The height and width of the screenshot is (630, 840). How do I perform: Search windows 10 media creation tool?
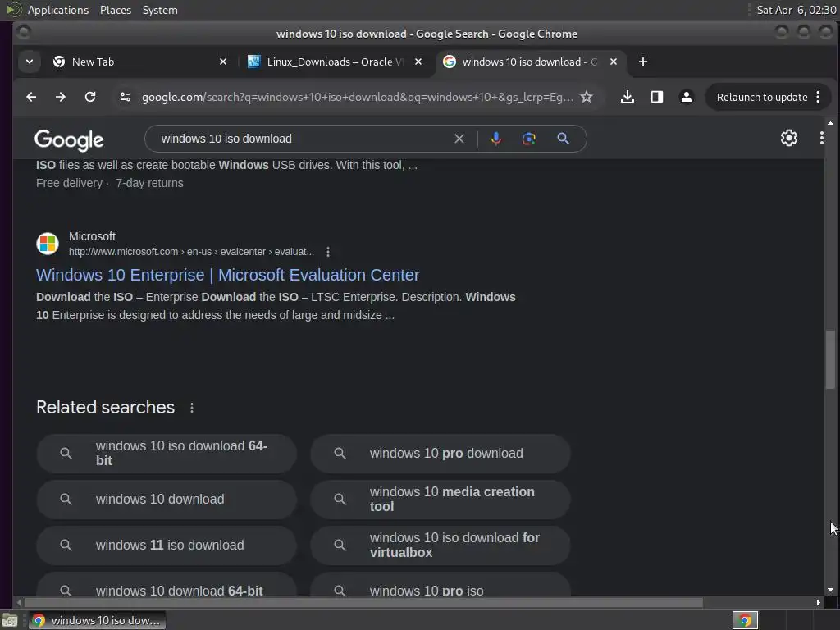tap(441, 500)
